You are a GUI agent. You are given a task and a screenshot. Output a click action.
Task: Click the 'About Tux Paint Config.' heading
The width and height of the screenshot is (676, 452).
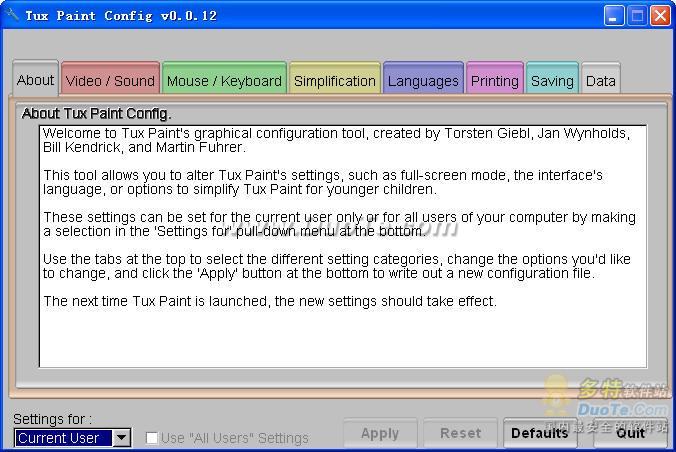[96, 113]
